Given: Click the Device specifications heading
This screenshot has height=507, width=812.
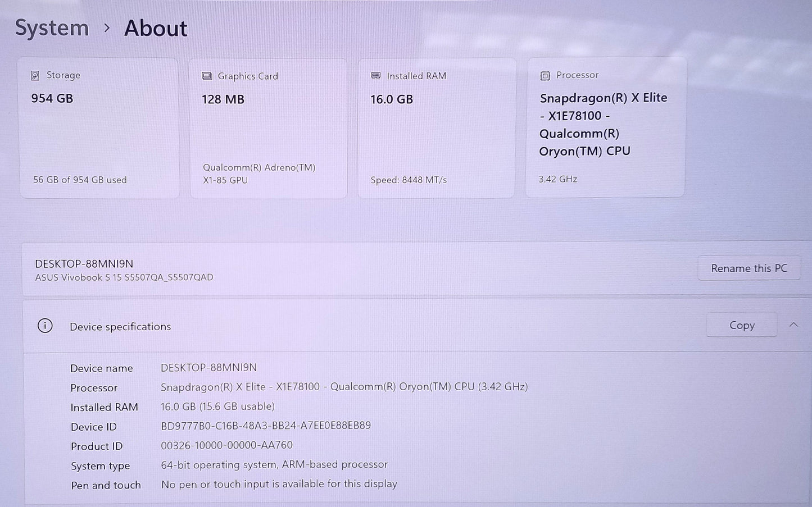Looking at the screenshot, I should pyautogui.click(x=120, y=326).
